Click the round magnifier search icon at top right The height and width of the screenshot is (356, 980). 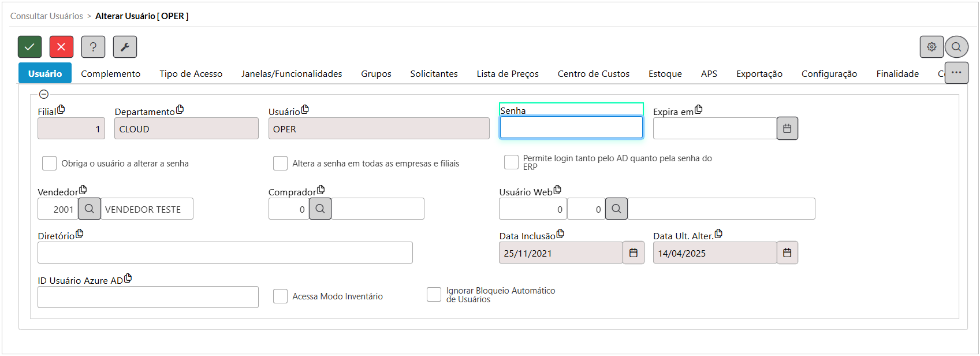(x=956, y=47)
